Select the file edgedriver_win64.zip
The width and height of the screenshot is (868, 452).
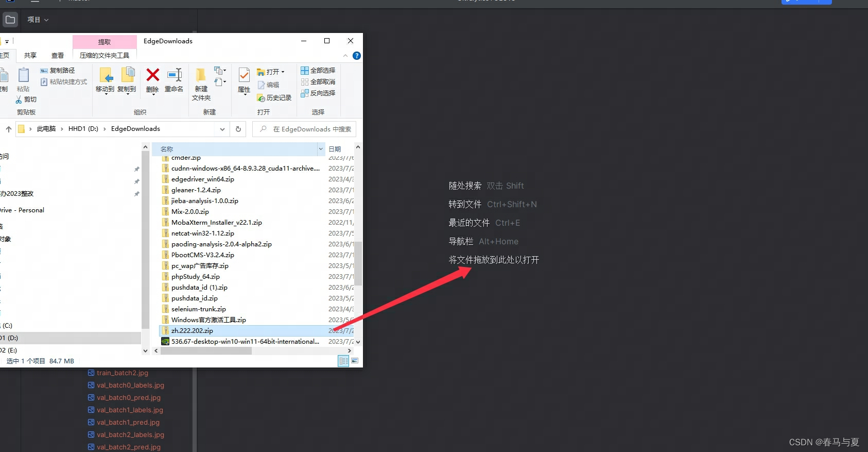(203, 179)
